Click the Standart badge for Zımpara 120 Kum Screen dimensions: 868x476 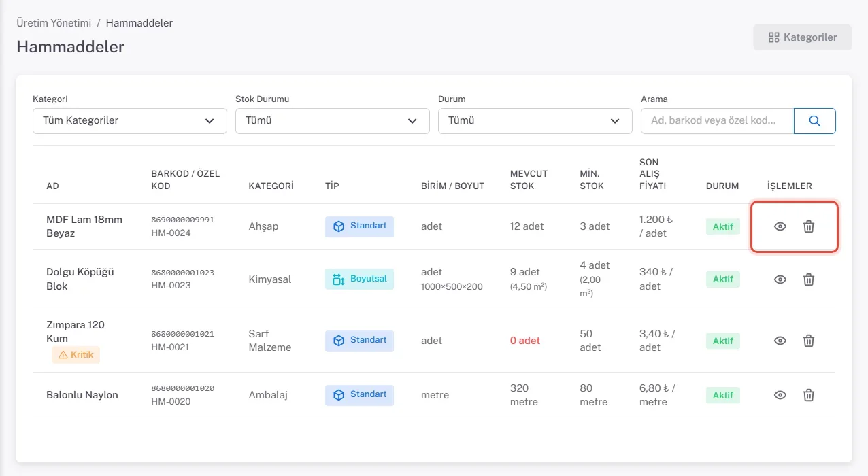(359, 341)
